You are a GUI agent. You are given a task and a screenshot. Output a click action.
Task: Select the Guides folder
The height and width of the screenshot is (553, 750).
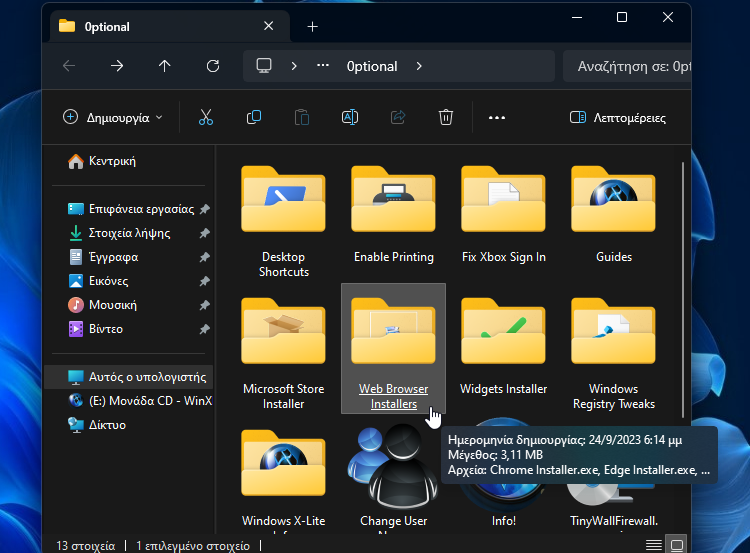click(x=614, y=214)
